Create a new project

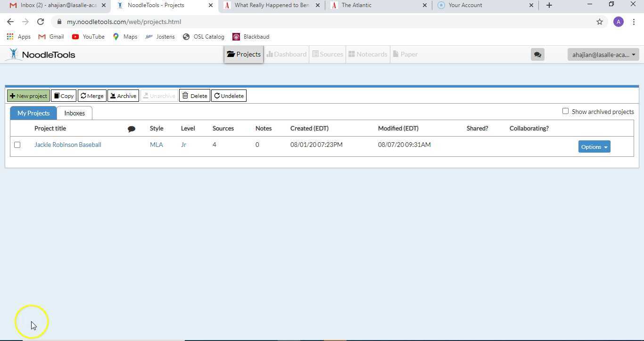28,96
